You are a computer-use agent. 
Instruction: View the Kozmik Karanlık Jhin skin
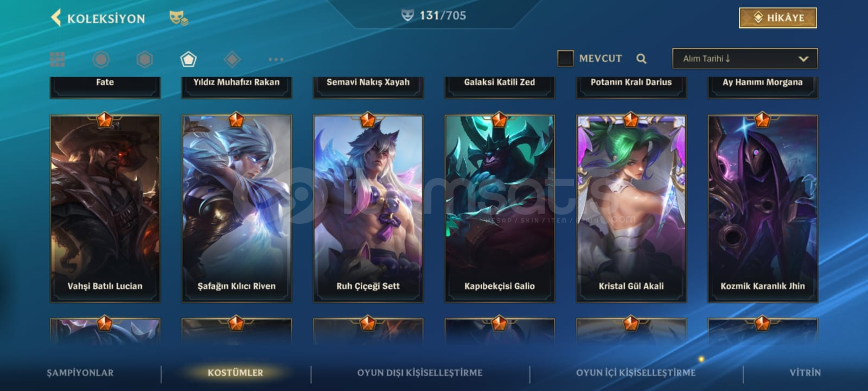[763, 209]
